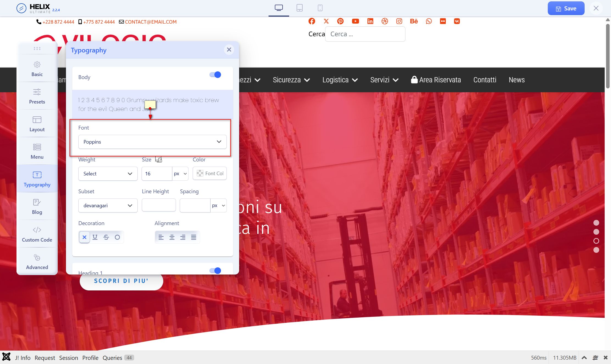Select the underline decoration icon
The image size is (611, 364).
click(95, 237)
